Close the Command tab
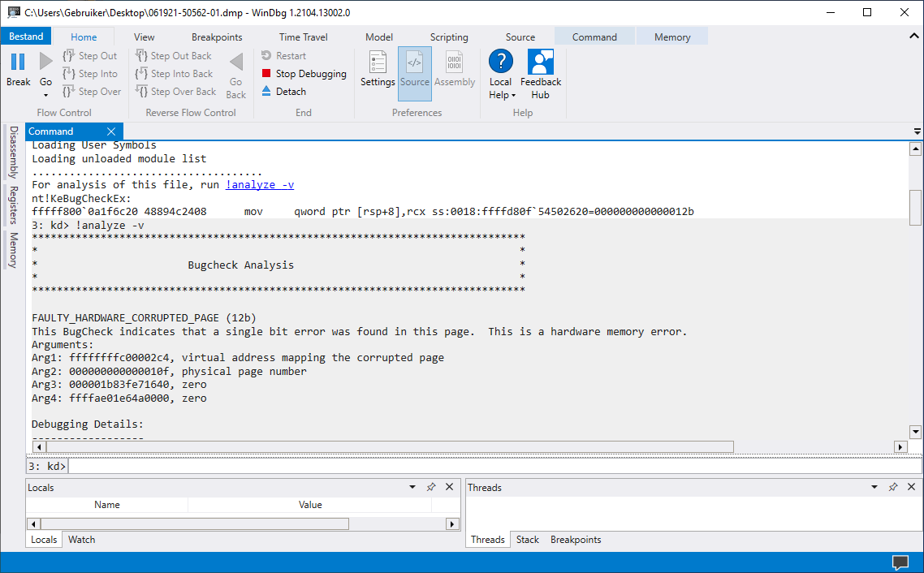The height and width of the screenshot is (573, 924). (x=111, y=131)
